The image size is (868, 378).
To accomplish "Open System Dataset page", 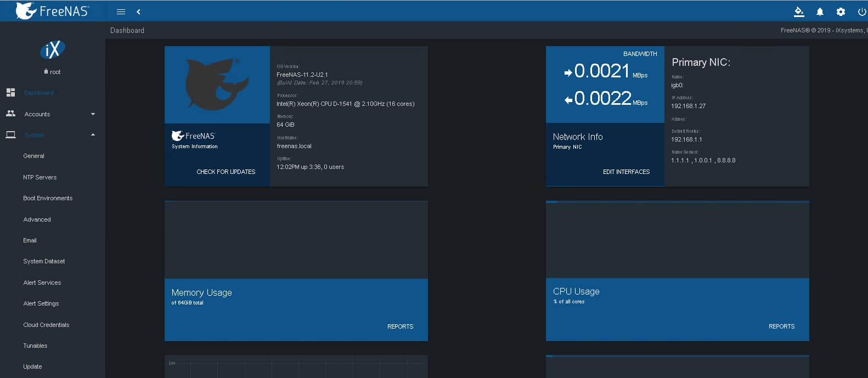I will click(44, 261).
